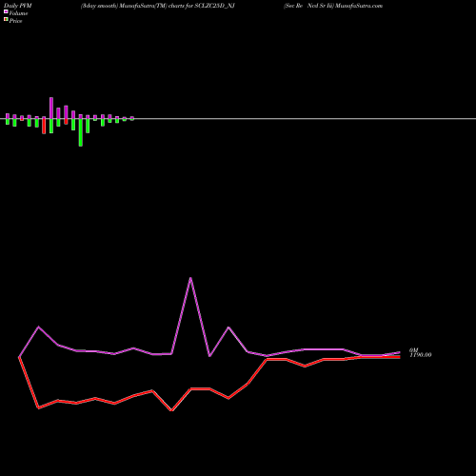476x476 pixels.
Task: Click the '0M' volume value label
Action: coord(414,350)
